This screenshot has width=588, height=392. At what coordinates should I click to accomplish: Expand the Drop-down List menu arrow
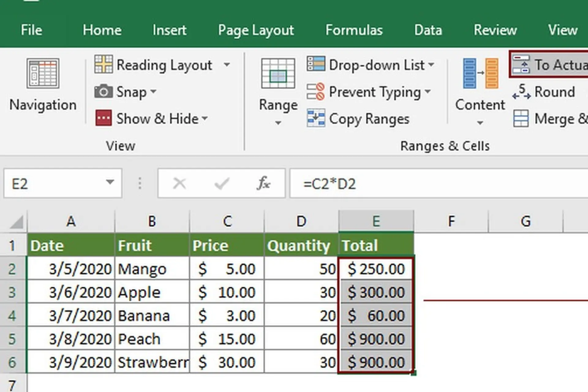(431, 65)
